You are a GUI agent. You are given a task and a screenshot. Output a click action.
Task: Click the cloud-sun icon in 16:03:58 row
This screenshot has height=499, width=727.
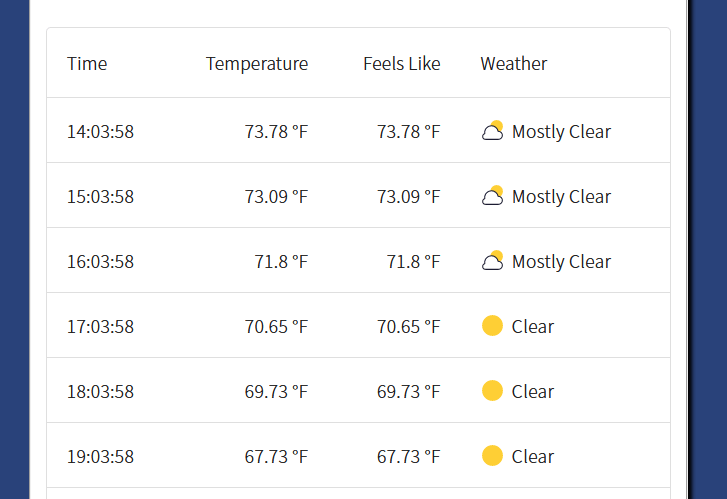492,261
